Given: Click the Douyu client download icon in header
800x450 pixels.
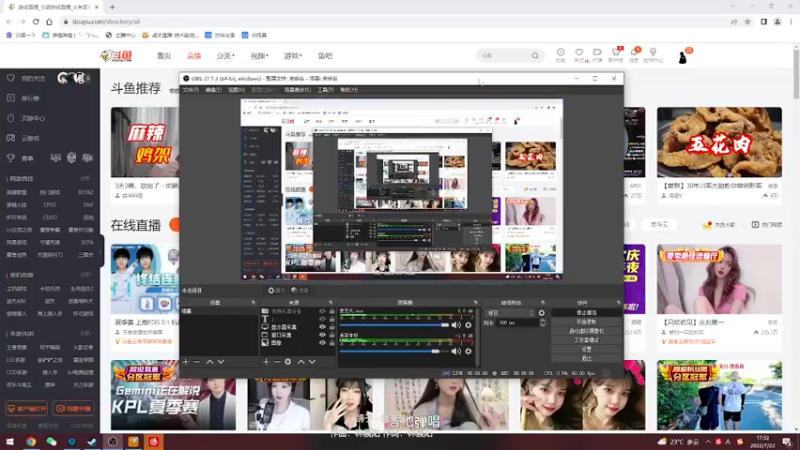Looking at the screenshot, I should 616,52.
